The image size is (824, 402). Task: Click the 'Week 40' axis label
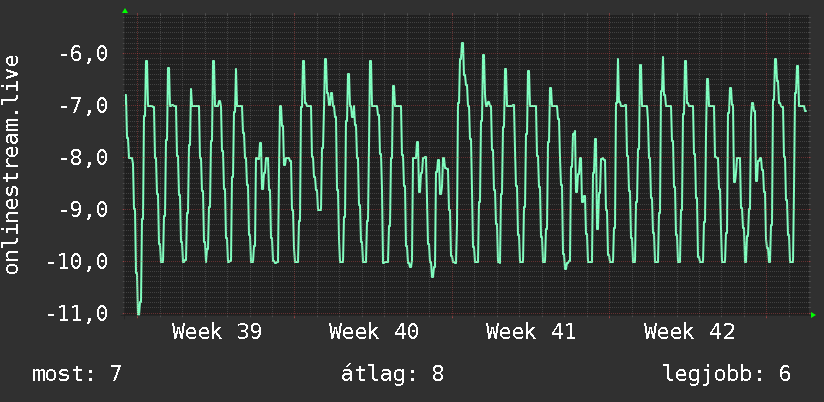coord(374,332)
